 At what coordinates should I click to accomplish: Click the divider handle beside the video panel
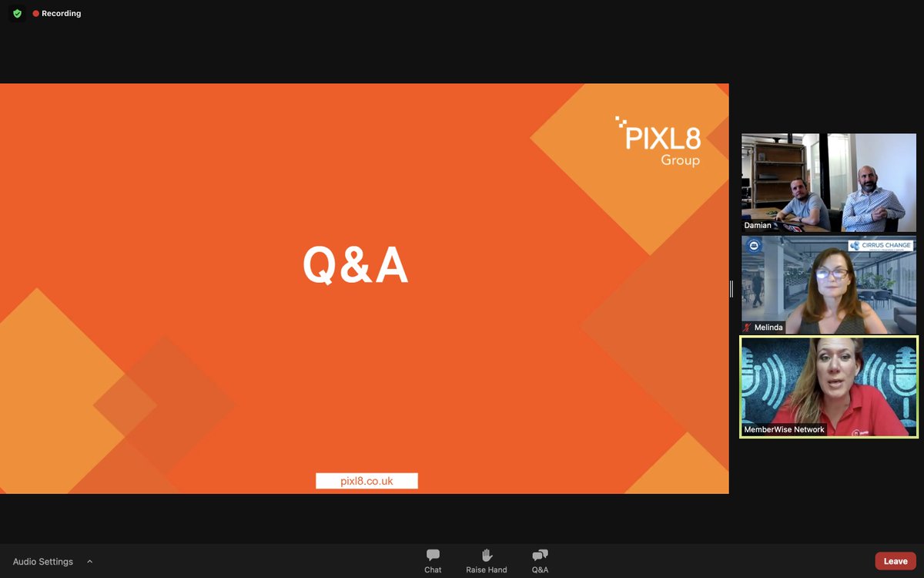[x=731, y=289]
